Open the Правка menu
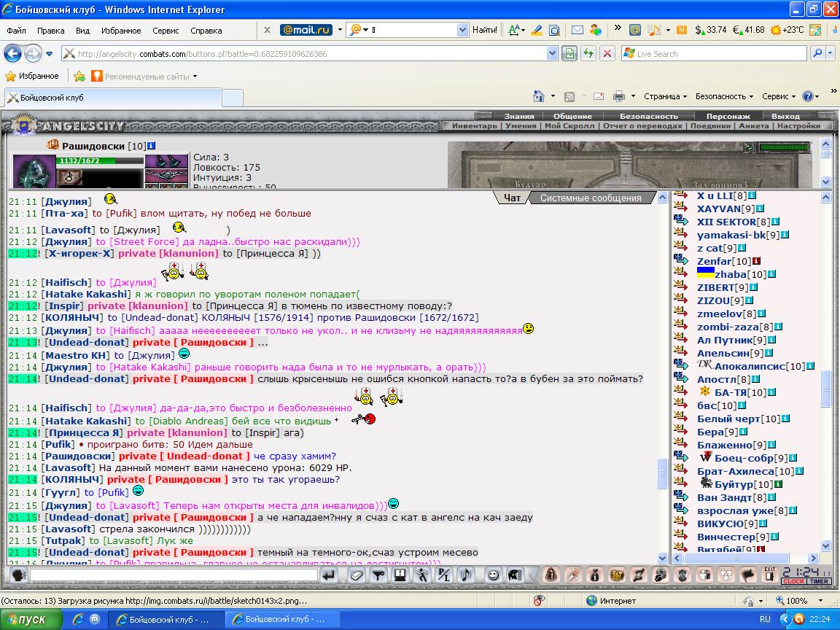This screenshot has height=630, width=840. click(51, 31)
